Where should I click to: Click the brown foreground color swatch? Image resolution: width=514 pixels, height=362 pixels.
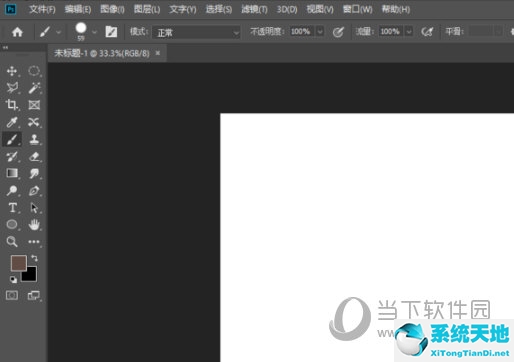tap(19, 263)
